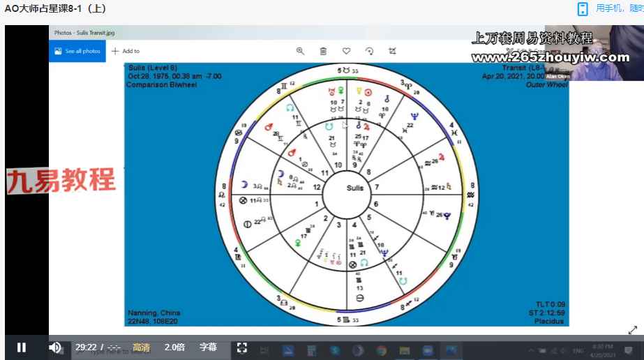The image size is (644, 360).
Task: Enter fullscreen mode in the video player
Action: tap(242, 347)
